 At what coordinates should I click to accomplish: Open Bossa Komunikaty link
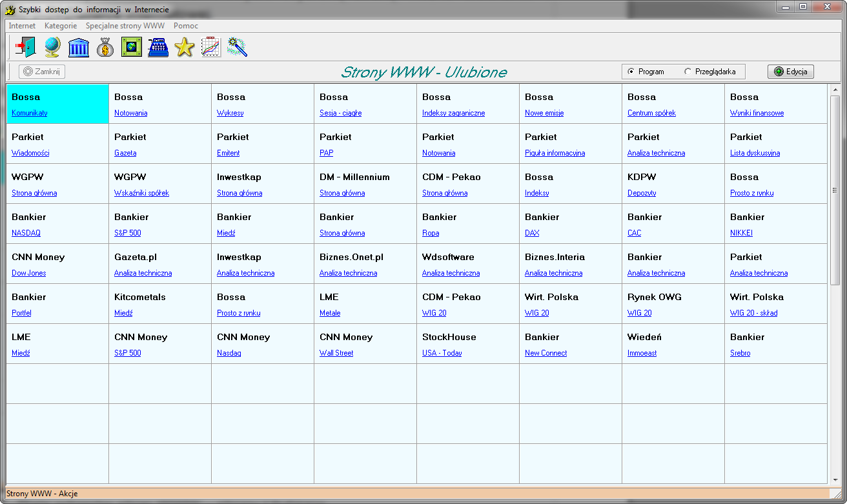tap(30, 113)
